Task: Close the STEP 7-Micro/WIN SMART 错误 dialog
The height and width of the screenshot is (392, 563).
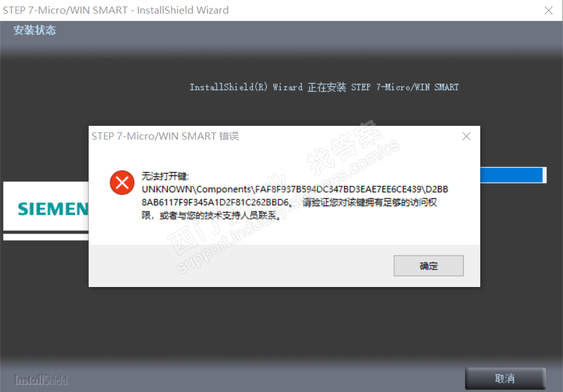Action: coord(466,136)
